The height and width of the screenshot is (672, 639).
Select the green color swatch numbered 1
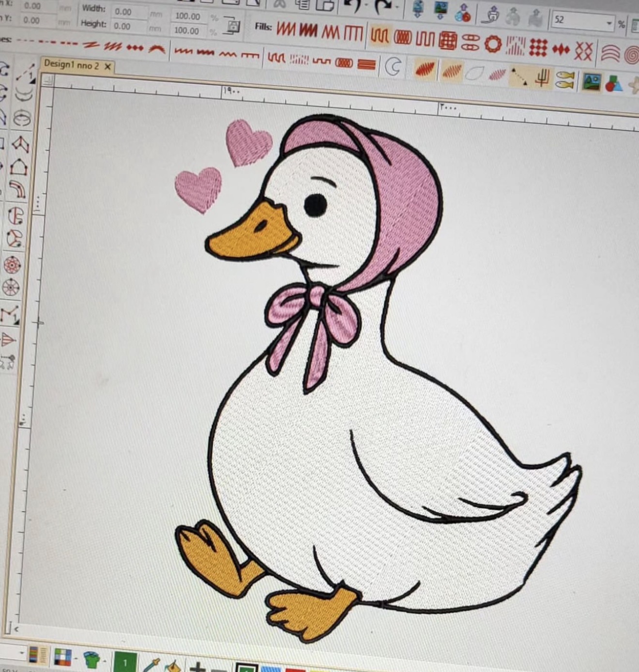tap(125, 662)
